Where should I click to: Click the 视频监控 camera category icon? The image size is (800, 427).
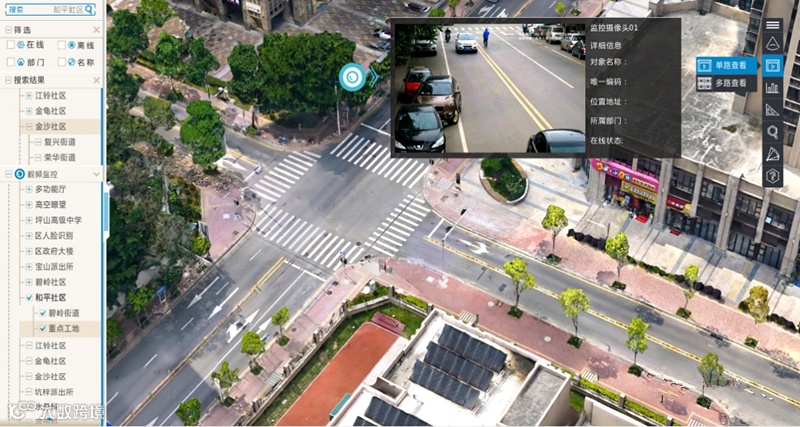[20, 174]
